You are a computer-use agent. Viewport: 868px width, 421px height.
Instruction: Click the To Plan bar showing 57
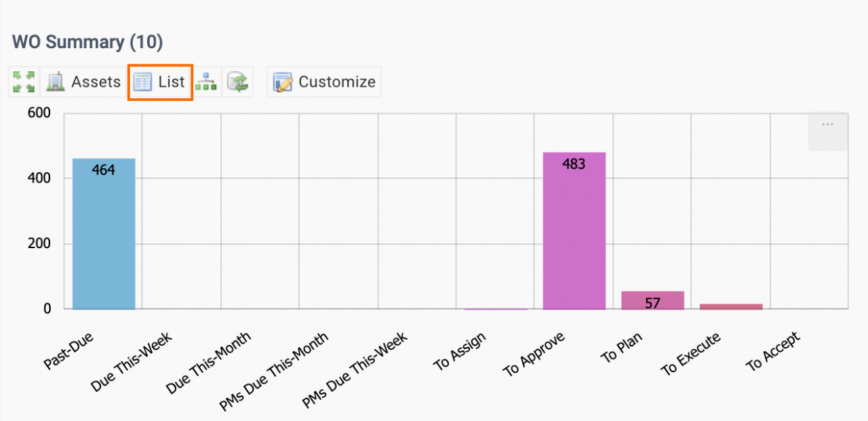(x=652, y=300)
